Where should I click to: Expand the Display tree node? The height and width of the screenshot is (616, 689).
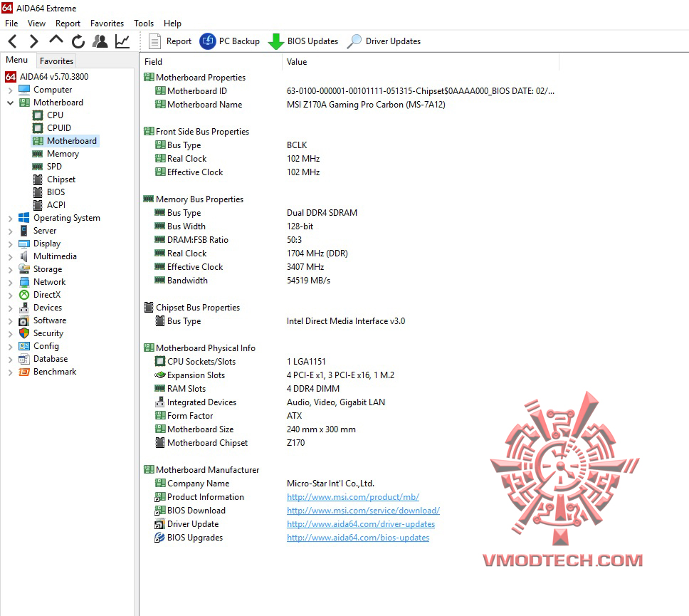[11, 244]
